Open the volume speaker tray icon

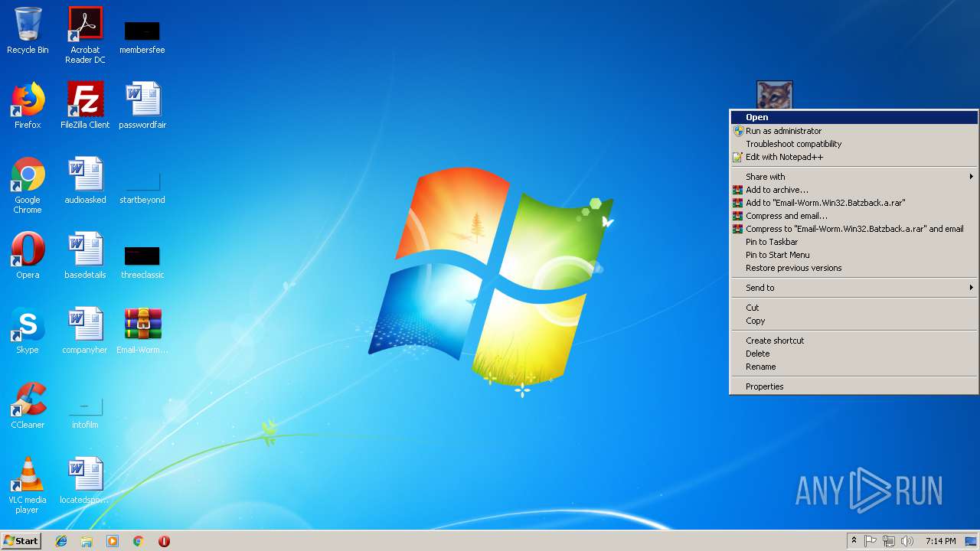(x=907, y=541)
